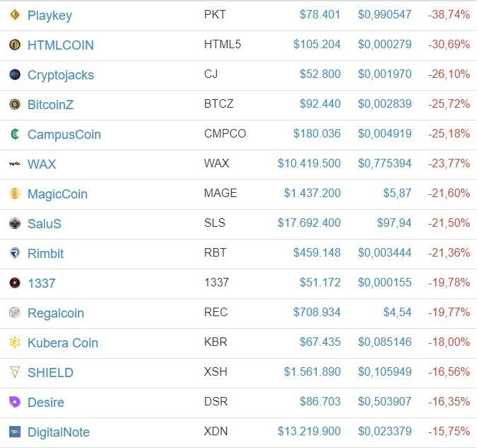Click the BitcoinZ logo icon

point(15,104)
